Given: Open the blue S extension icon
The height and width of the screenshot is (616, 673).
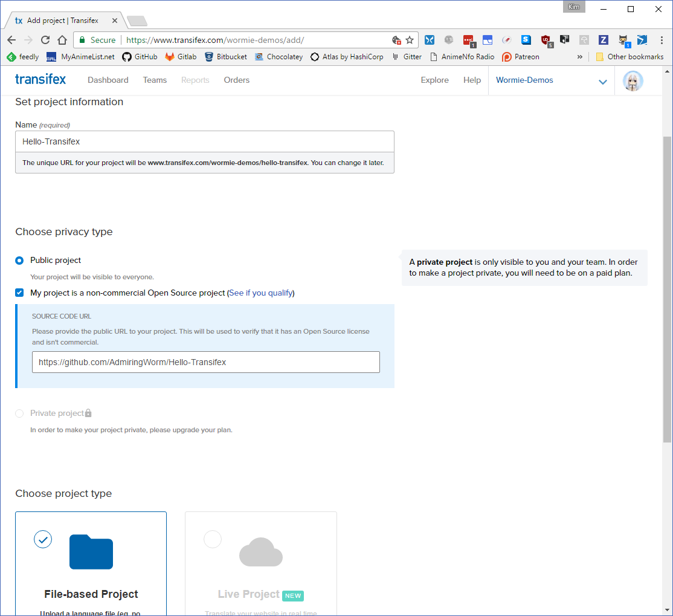Looking at the screenshot, I should point(526,40).
